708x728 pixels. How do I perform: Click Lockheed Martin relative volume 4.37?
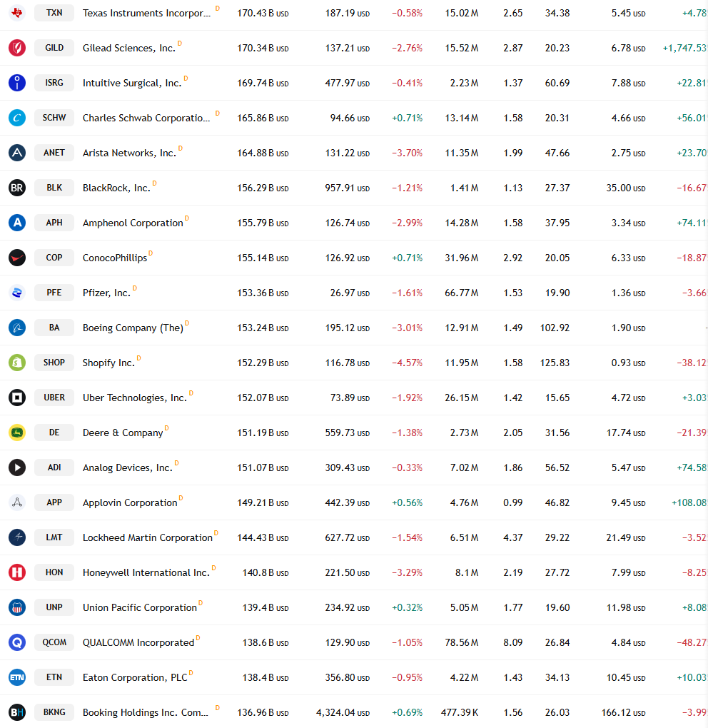(x=513, y=537)
